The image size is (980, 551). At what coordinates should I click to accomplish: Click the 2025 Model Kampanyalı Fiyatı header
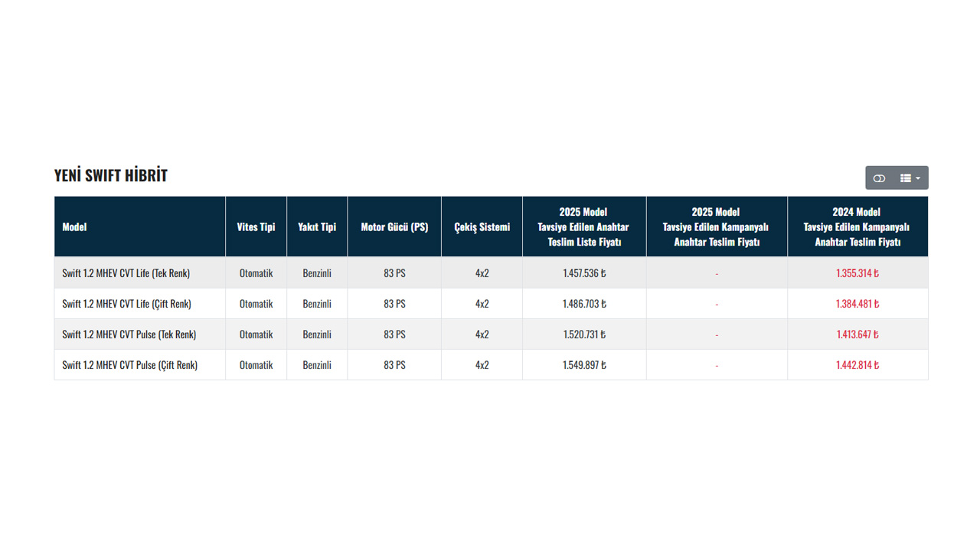click(x=717, y=227)
